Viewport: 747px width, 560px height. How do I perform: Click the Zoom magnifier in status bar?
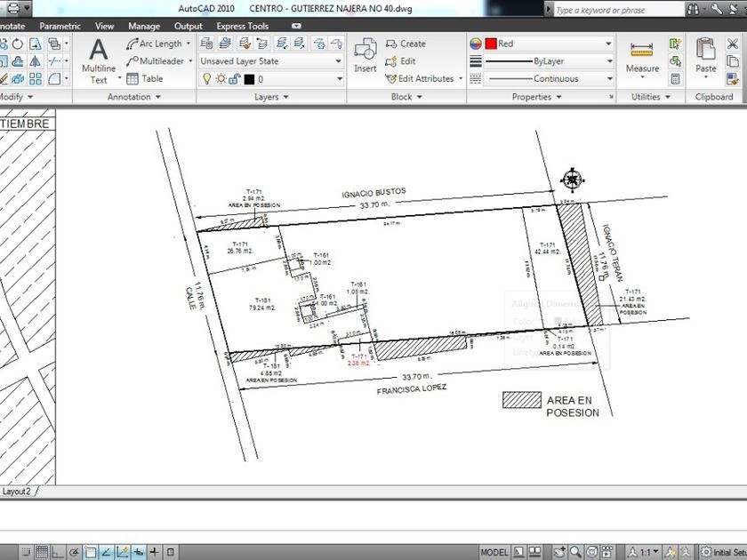coord(576,552)
